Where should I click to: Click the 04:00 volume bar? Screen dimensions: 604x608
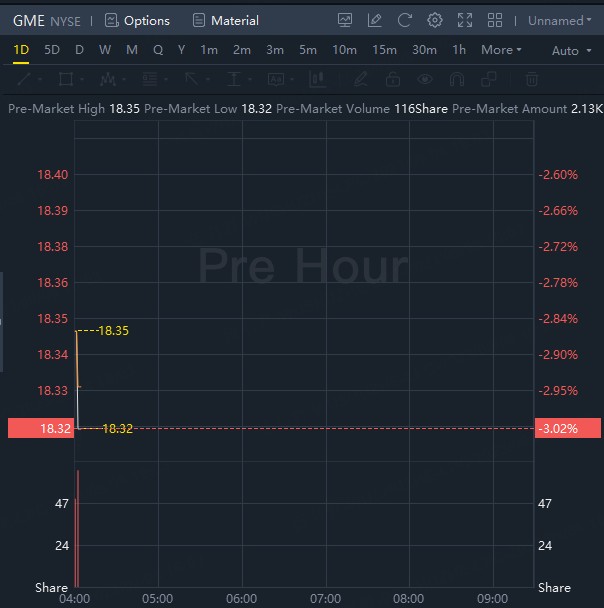(77, 530)
